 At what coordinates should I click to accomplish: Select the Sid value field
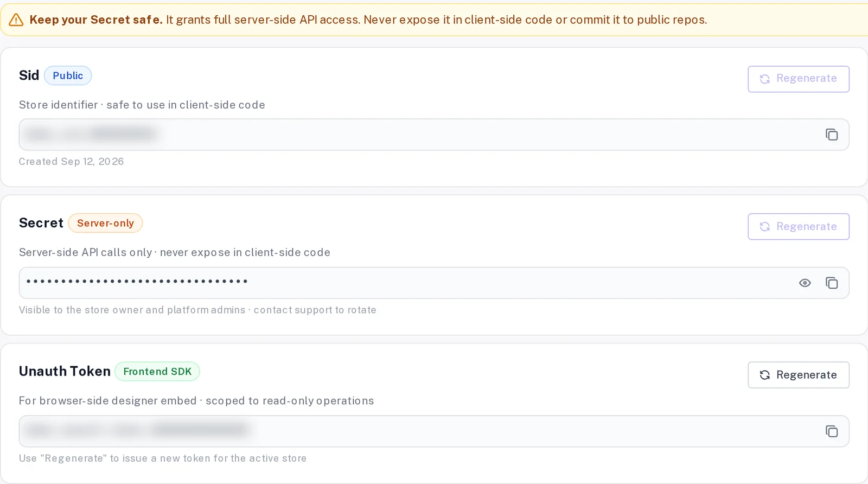tap(434, 135)
